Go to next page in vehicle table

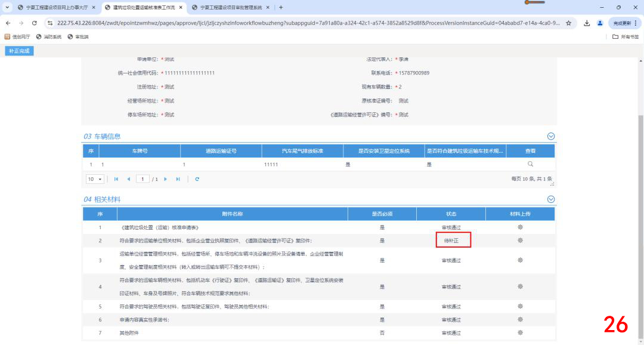coord(165,179)
